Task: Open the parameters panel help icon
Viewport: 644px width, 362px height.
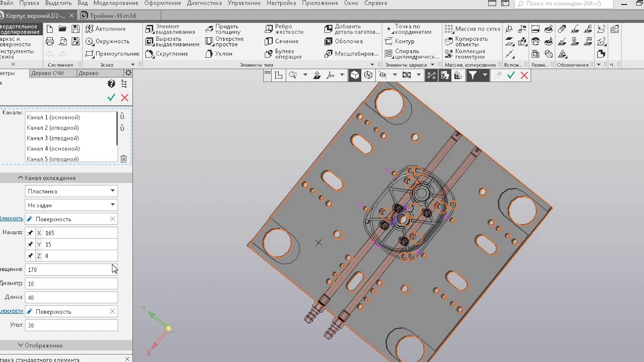Action: click(112, 84)
